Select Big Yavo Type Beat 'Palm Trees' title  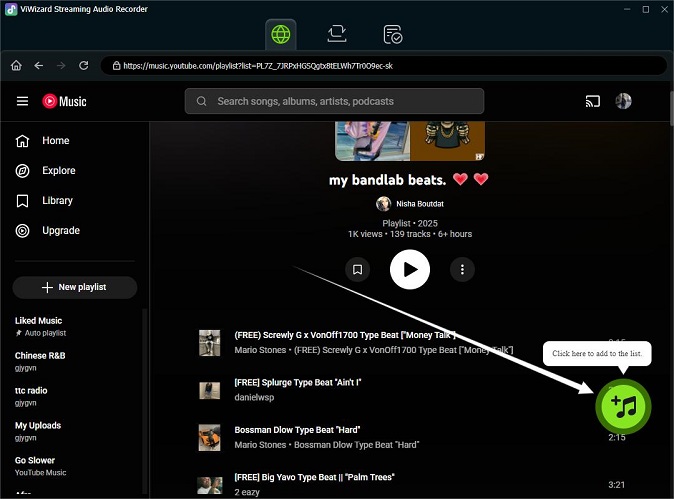[314, 477]
